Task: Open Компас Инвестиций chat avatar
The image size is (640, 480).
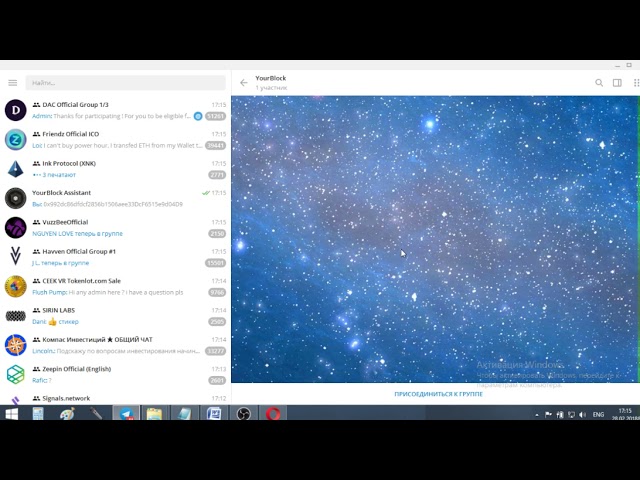Action: 16,345
